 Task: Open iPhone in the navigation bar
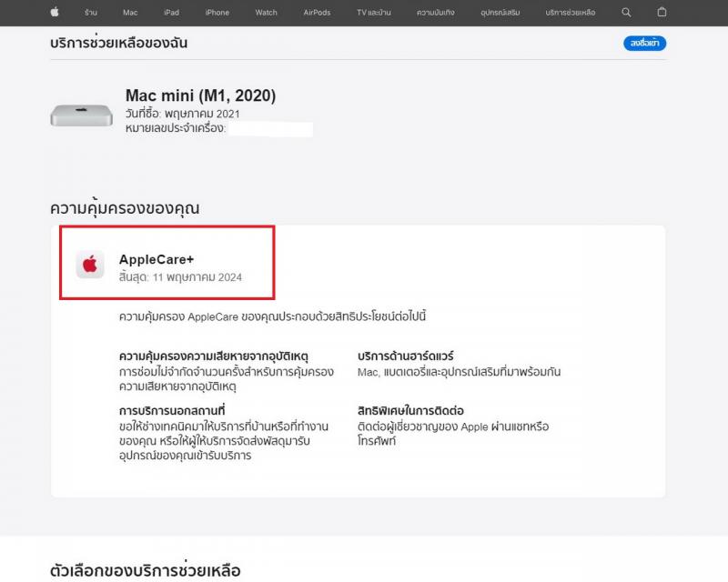(217, 13)
